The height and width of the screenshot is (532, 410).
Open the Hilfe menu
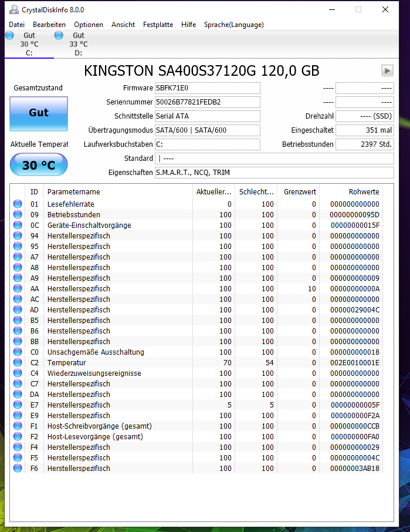[188, 25]
